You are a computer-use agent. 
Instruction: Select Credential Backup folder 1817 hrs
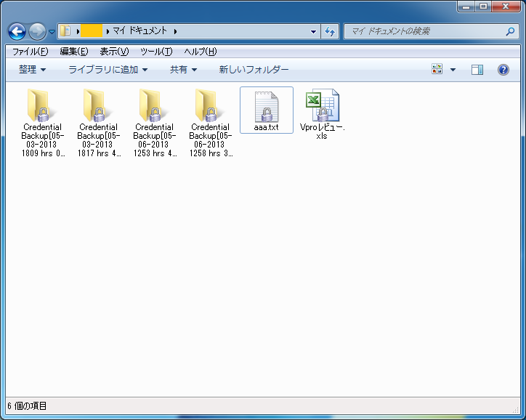tap(98, 123)
